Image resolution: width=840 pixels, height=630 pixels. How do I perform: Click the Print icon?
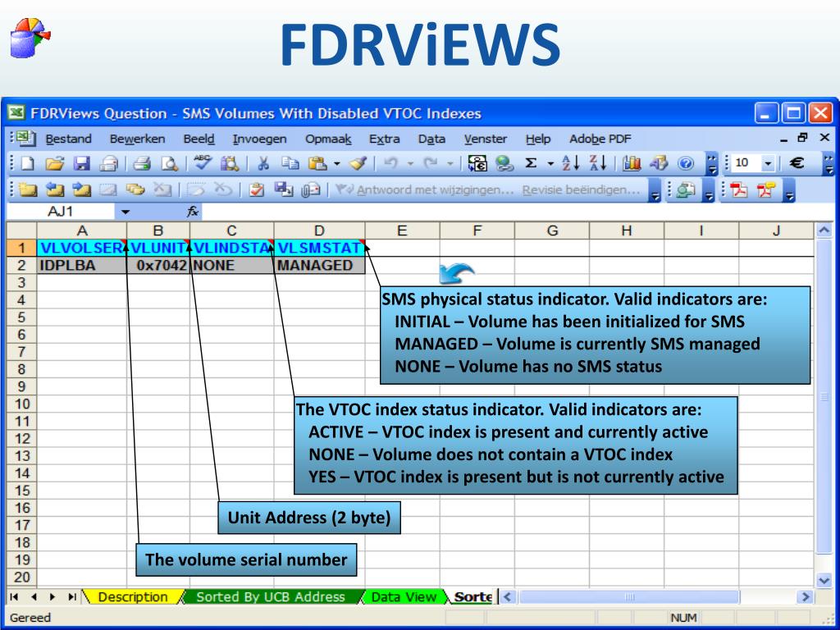click(x=109, y=163)
